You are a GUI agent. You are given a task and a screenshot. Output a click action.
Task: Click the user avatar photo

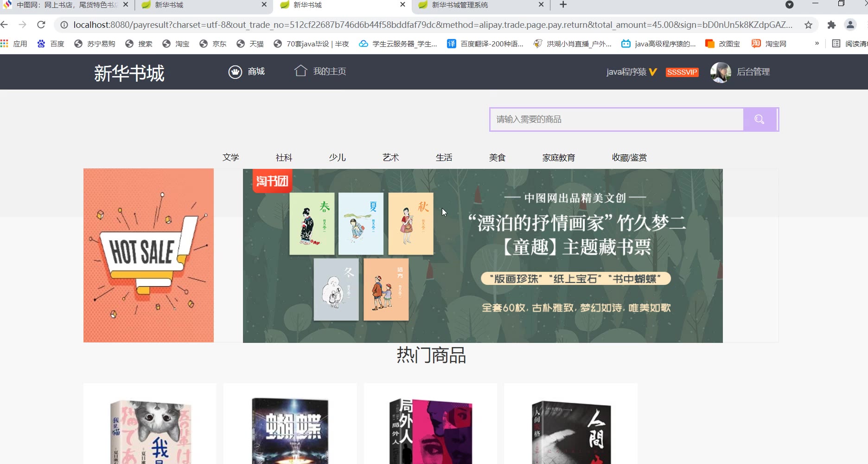[721, 72]
